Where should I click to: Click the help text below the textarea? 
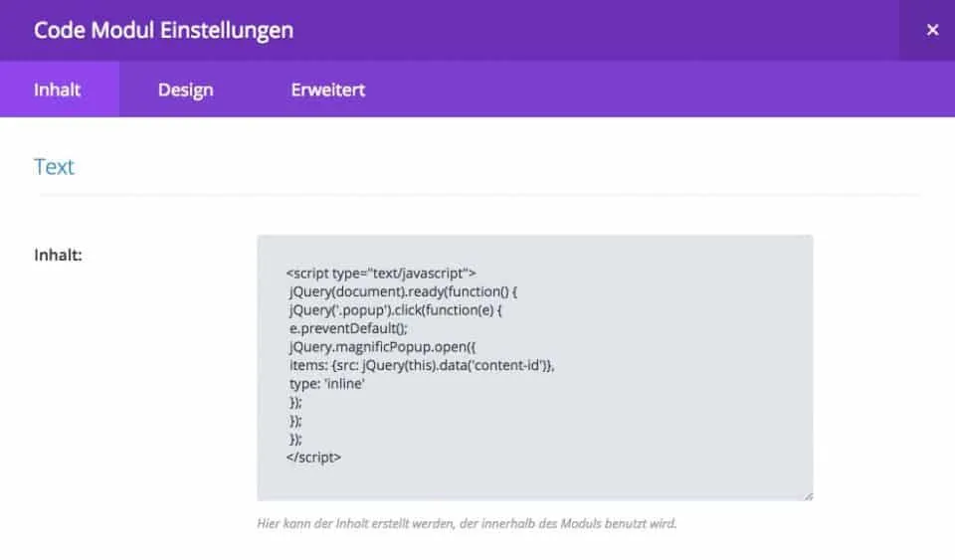466,522
